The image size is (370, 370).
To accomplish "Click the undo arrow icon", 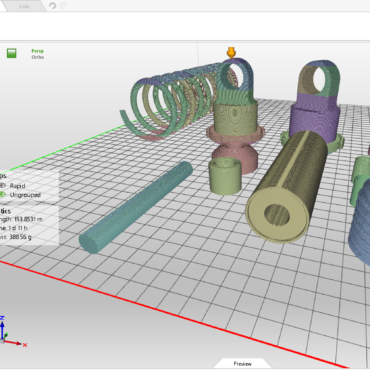I will (52, 6).
